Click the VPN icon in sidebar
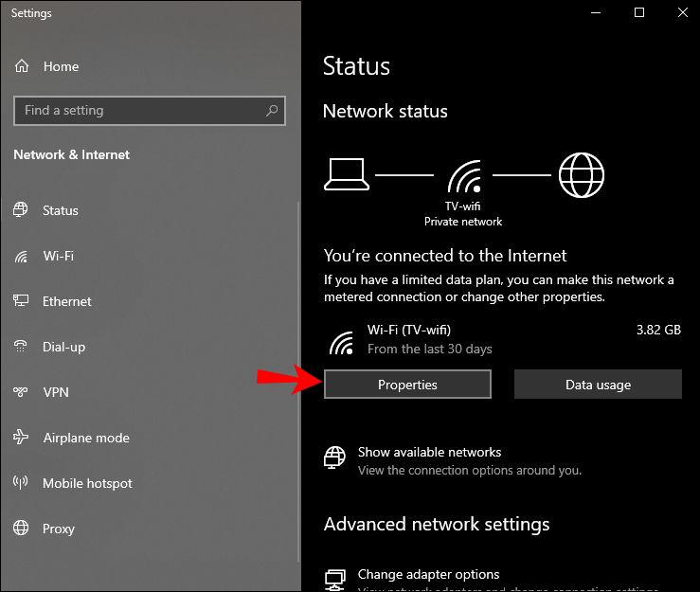The width and height of the screenshot is (700, 592). coord(21,392)
